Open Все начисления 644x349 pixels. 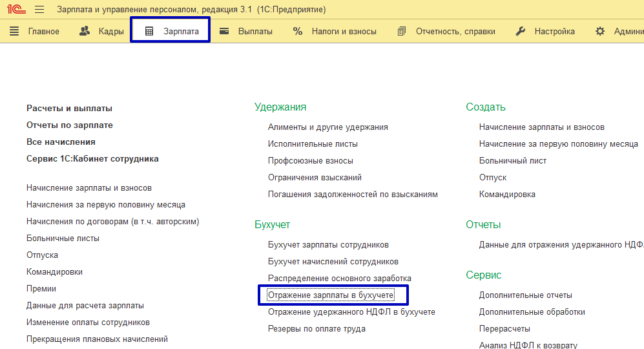coord(61,142)
